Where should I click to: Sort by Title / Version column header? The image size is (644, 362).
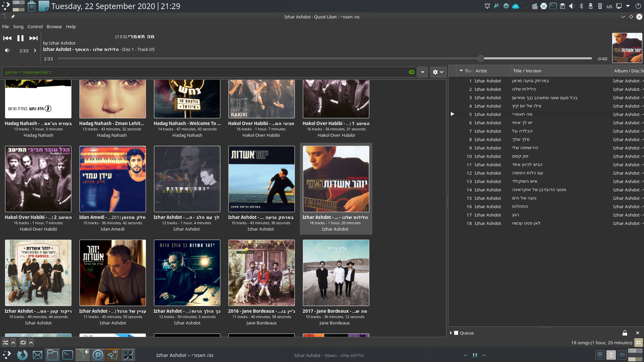click(x=561, y=71)
